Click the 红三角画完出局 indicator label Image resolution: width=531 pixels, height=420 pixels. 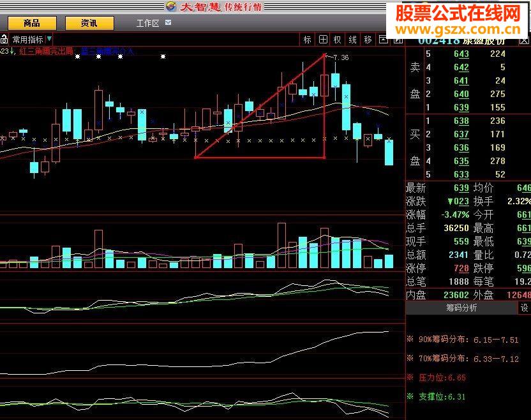pos(46,51)
